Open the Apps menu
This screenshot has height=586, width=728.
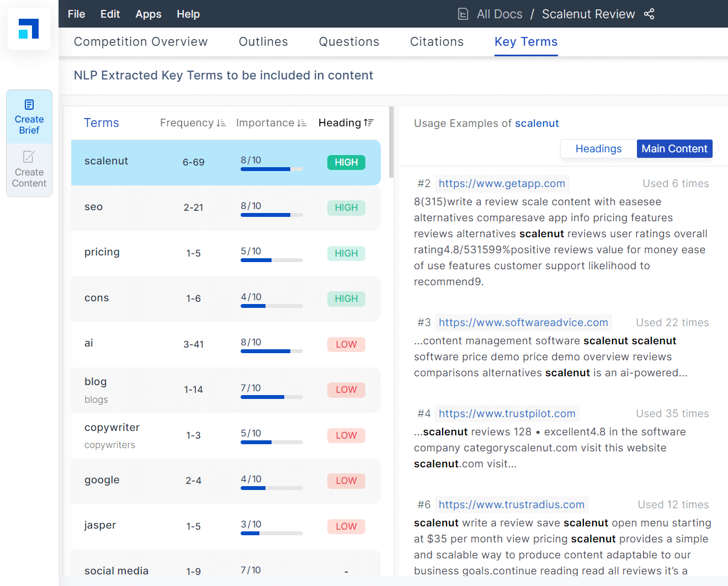coord(148,14)
